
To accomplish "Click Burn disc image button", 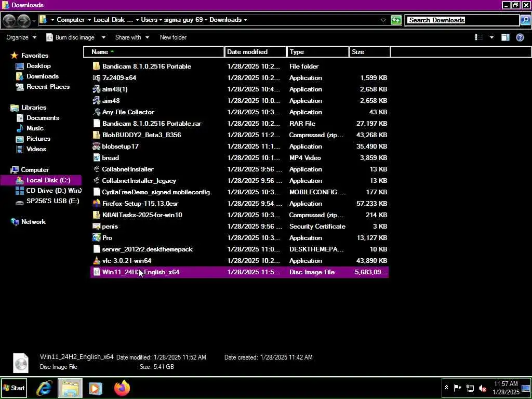I will pyautogui.click(x=71, y=37).
